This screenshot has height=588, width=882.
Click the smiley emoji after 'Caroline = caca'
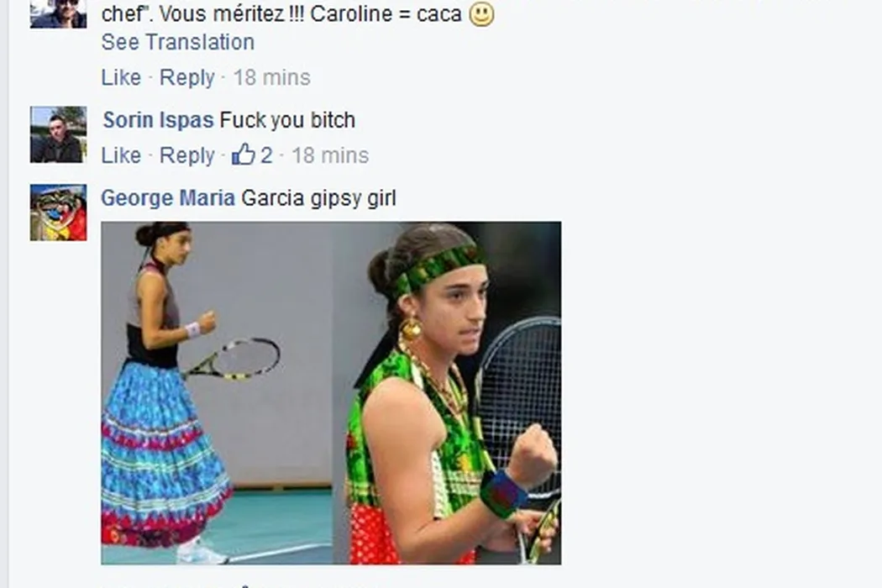point(481,14)
